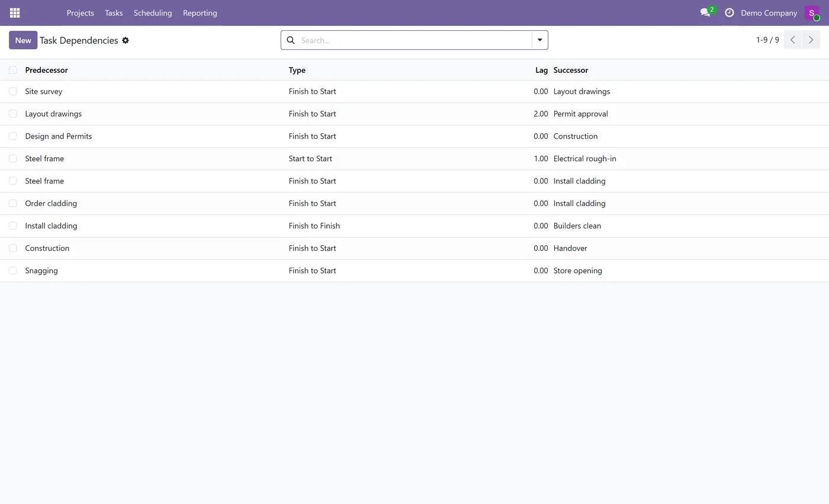Open the gear actions menu beside Task Dependencies
This screenshot has width=829, height=504.
(x=126, y=40)
